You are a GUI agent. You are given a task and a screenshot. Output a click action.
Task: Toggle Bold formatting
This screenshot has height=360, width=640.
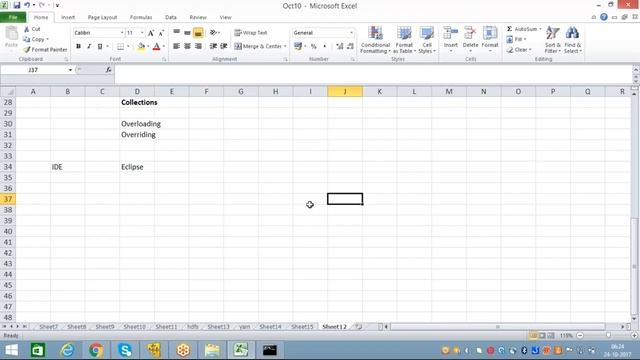78,47
